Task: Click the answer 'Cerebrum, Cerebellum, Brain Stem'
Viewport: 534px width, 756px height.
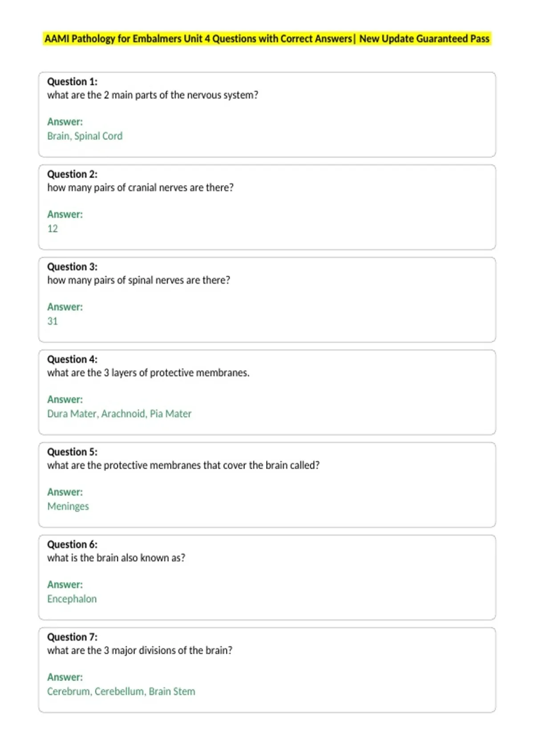Action: point(121,692)
